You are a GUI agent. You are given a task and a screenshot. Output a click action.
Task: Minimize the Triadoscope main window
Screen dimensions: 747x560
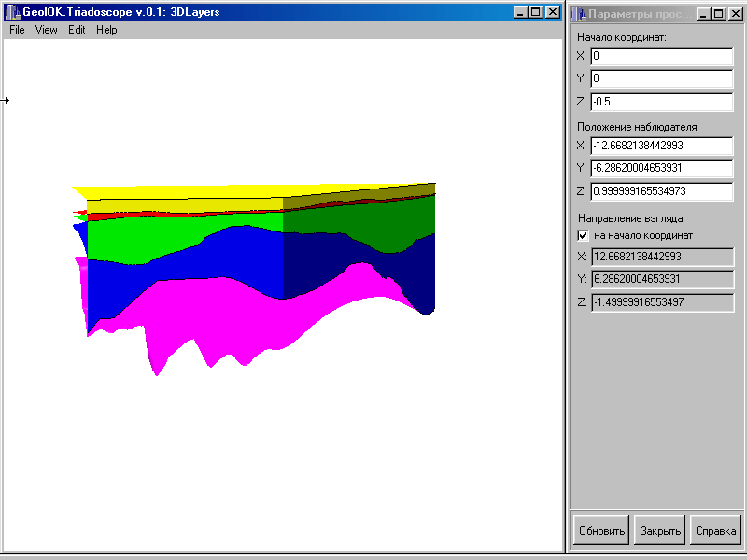point(520,12)
